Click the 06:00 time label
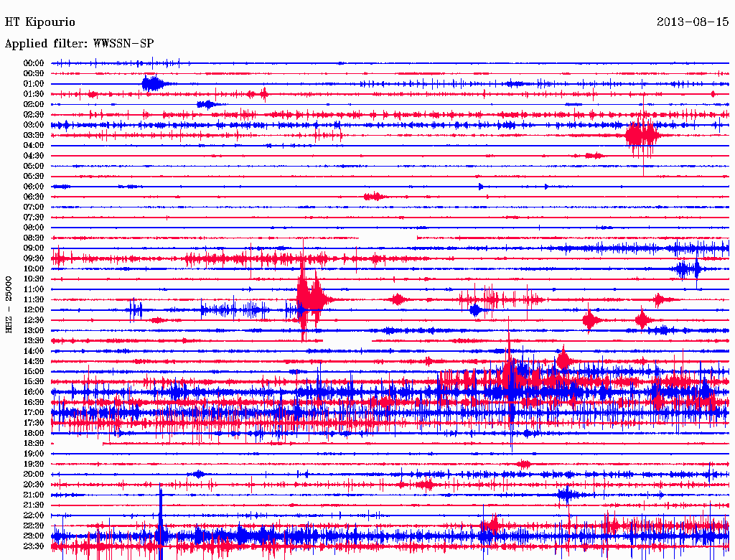735x560 pixels. tap(34, 187)
